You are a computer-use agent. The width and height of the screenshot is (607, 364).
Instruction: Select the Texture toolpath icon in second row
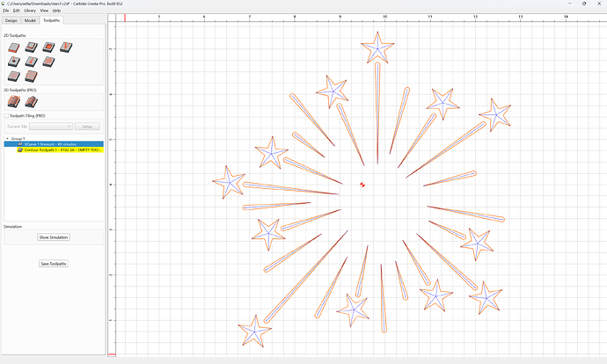tap(48, 62)
